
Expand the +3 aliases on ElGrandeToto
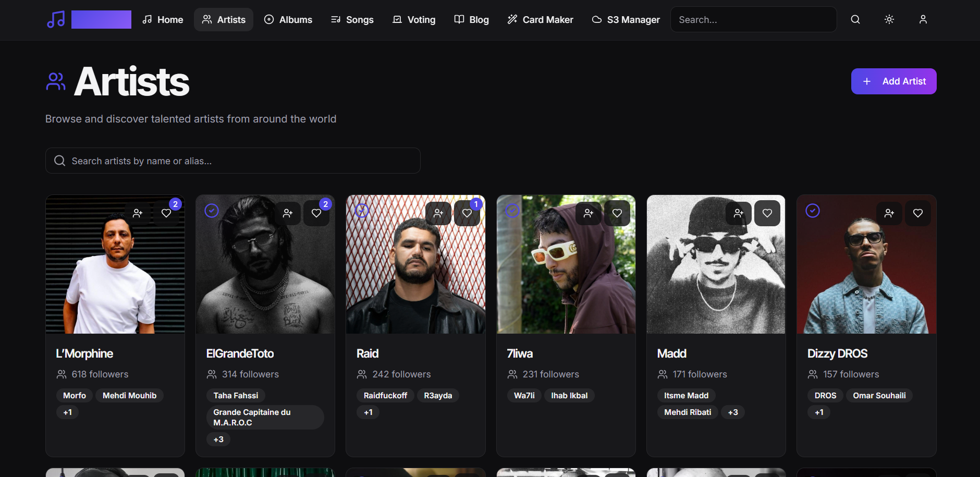click(218, 439)
